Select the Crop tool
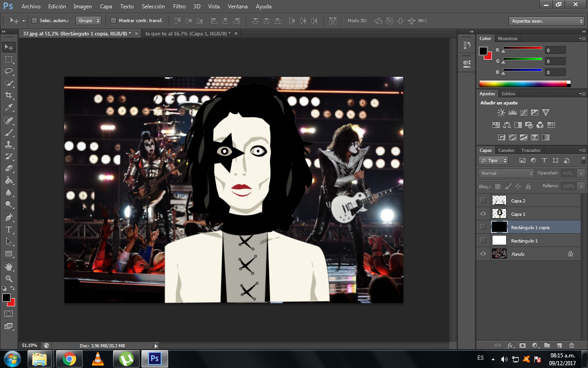The width and height of the screenshot is (588, 368). 9,95
